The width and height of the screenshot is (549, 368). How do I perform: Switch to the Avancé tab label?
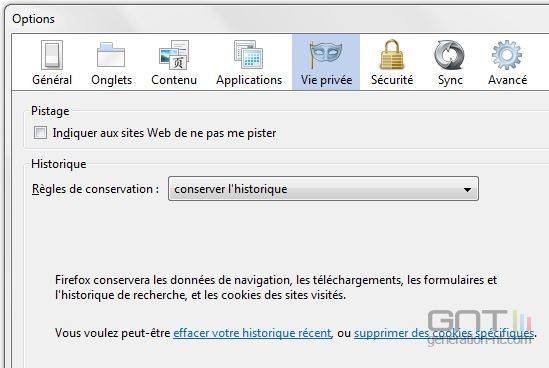pyautogui.click(x=507, y=80)
